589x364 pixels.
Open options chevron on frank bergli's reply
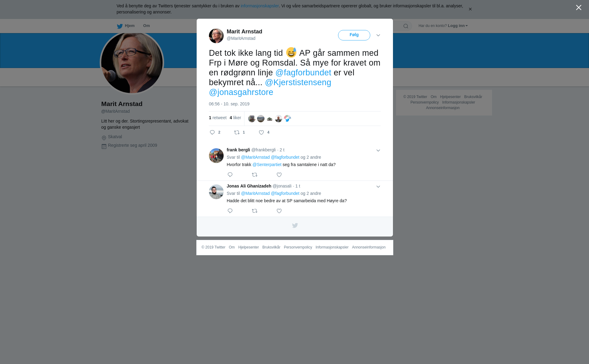[378, 150]
